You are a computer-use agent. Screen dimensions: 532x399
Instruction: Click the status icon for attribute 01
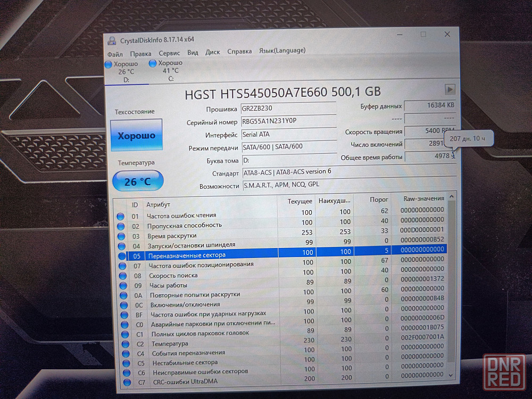[x=120, y=217]
